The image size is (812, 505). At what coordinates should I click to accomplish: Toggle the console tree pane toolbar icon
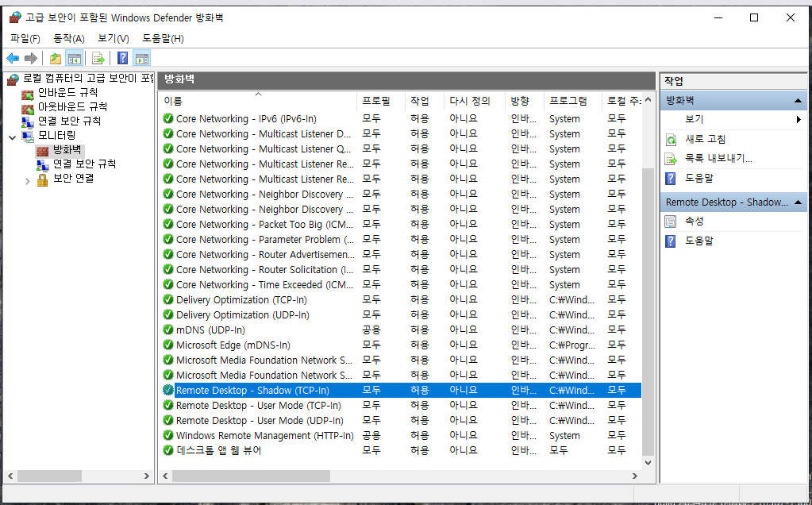point(75,59)
